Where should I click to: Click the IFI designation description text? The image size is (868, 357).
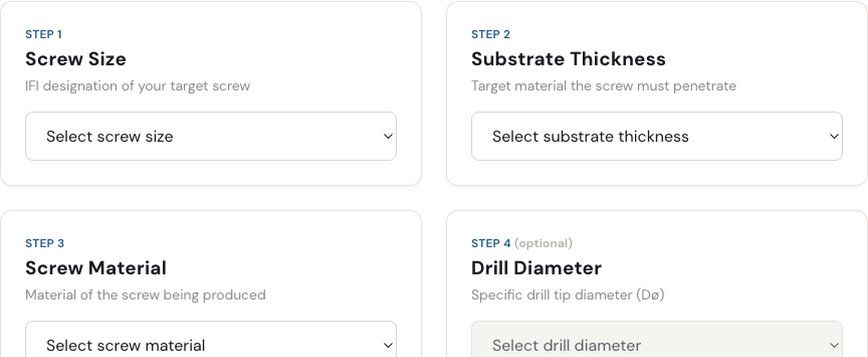[x=137, y=86]
